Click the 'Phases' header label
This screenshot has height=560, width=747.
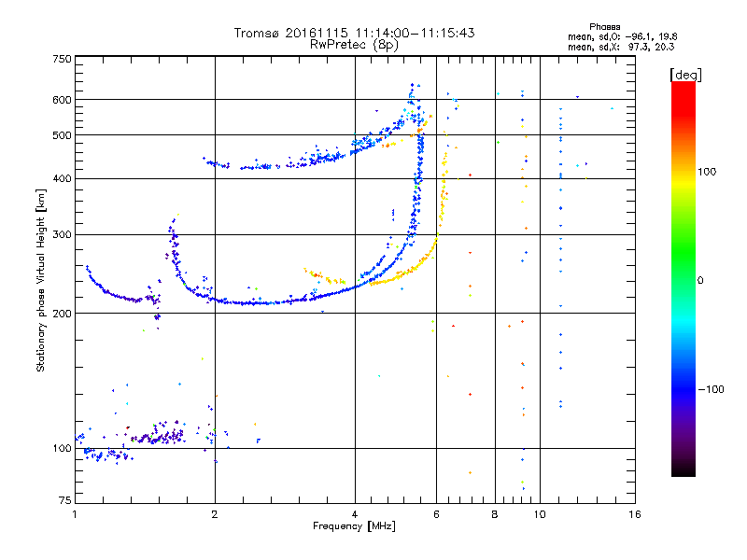(x=604, y=27)
